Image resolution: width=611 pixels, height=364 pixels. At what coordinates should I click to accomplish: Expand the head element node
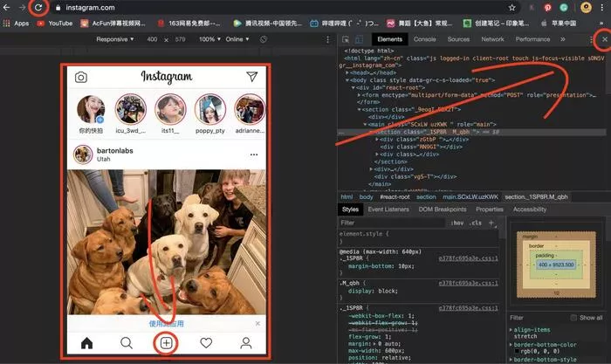pos(347,72)
